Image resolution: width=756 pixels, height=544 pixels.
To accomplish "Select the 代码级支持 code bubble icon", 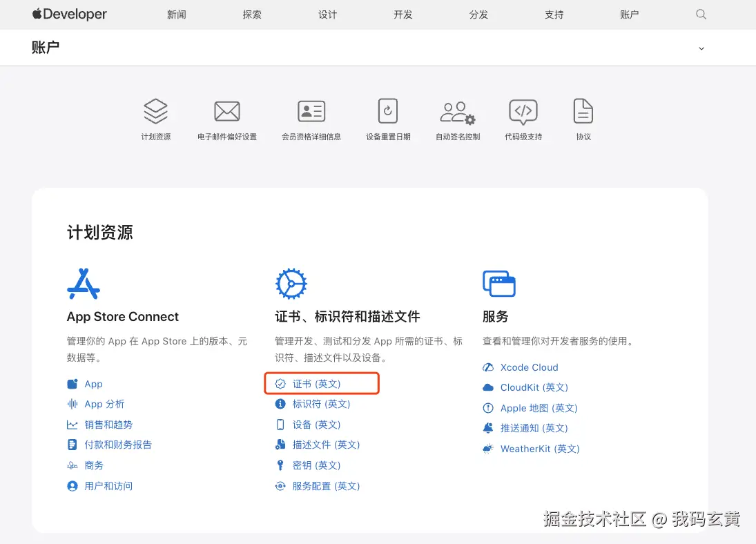I will tap(523, 112).
